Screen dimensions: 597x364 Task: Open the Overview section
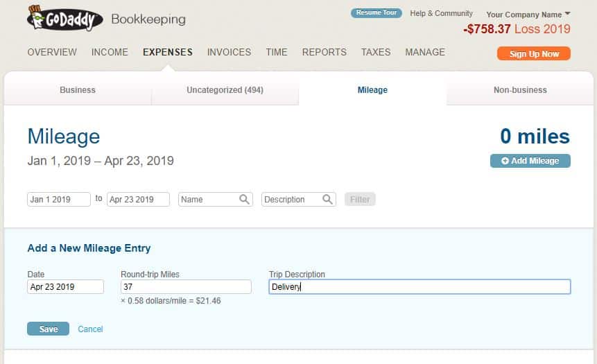[x=52, y=52]
